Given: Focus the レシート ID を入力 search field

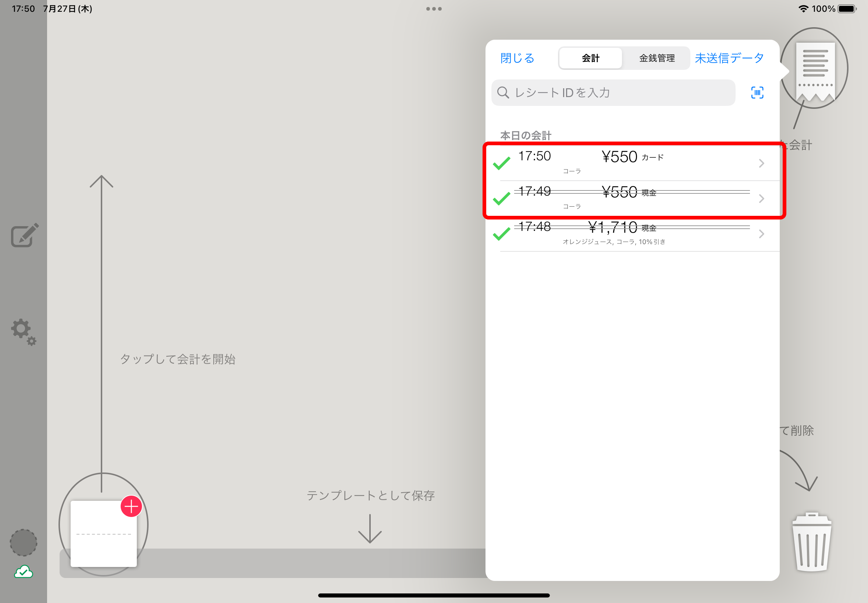Looking at the screenshot, I should click(x=613, y=93).
